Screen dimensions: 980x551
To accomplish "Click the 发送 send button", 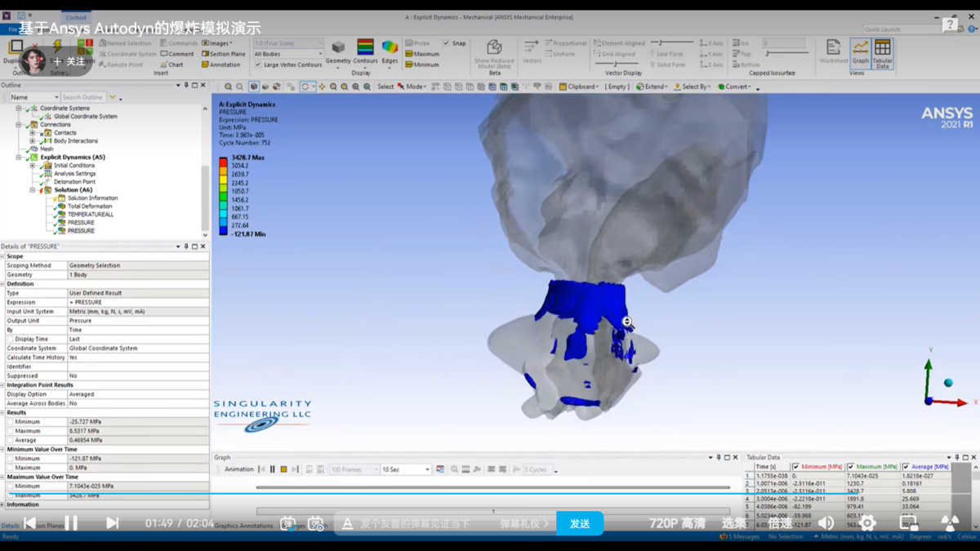I will (x=580, y=523).
